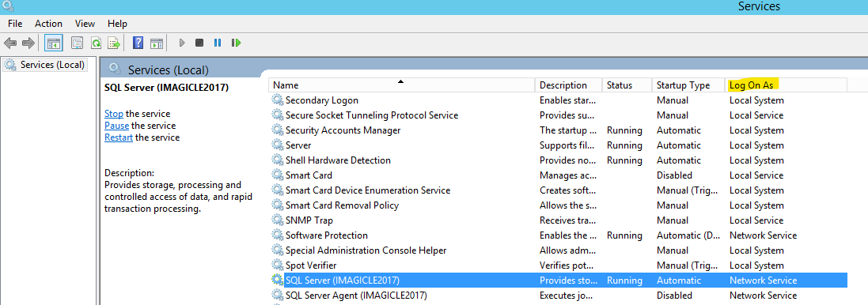Click the Stop the service link
The width and height of the screenshot is (868, 305).
pos(114,113)
